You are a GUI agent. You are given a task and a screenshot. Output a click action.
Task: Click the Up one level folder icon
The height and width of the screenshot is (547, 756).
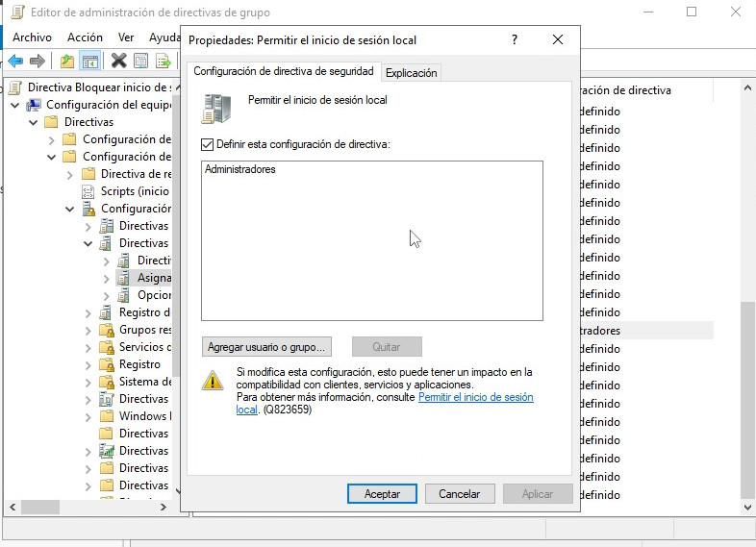(x=66, y=62)
